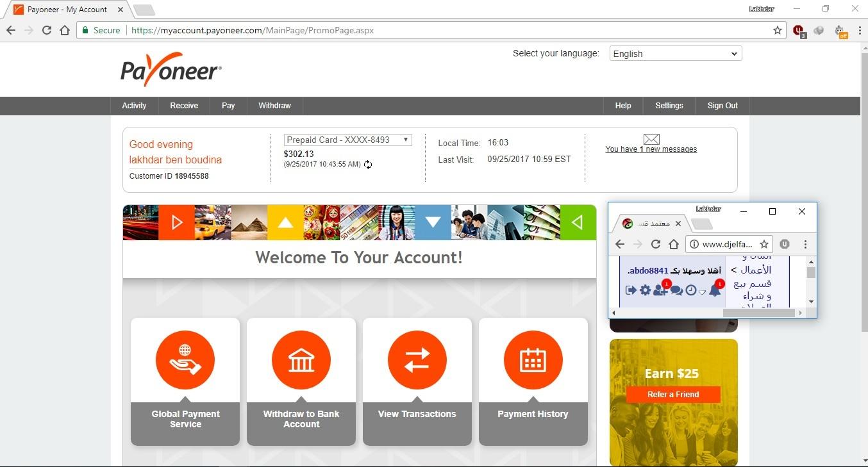Open the language selection dropdown
This screenshot has width=868, height=467.
coord(676,54)
